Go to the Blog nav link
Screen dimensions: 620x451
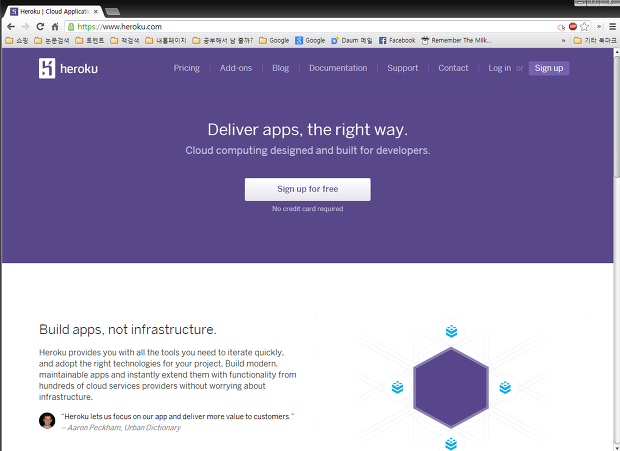tap(280, 68)
